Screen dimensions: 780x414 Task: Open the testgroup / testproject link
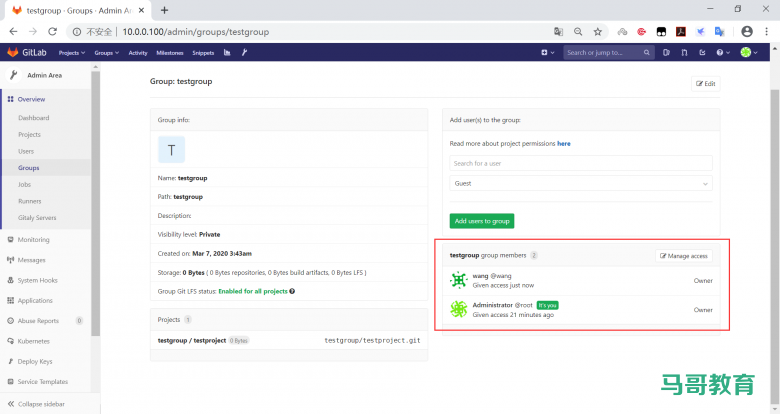[x=192, y=340]
